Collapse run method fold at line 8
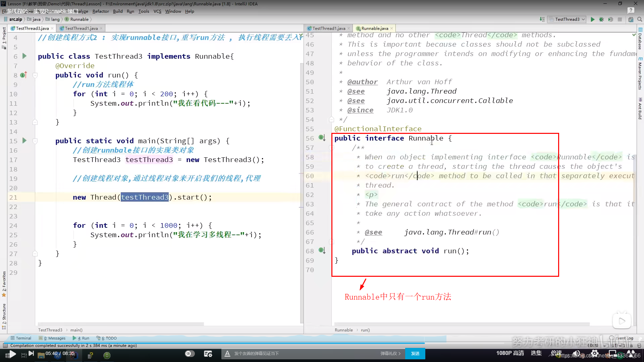Image resolution: width=644 pixels, height=362 pixels. (35, 75)
